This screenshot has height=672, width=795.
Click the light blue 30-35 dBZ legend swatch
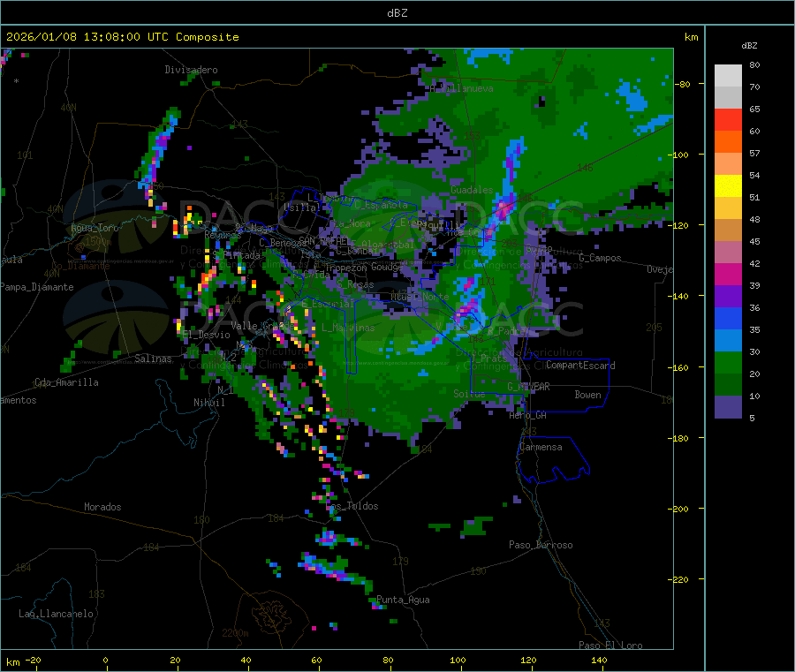tap(728, 341)
